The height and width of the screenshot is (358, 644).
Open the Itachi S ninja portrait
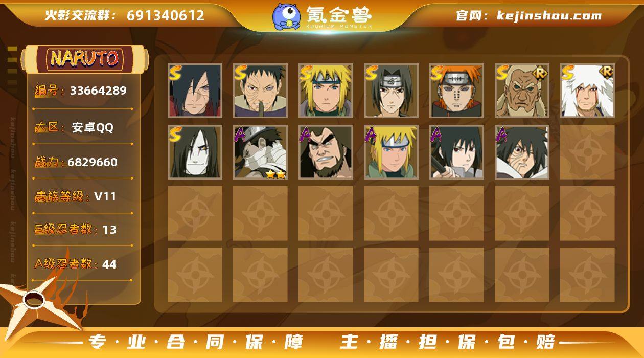(392, 91)
